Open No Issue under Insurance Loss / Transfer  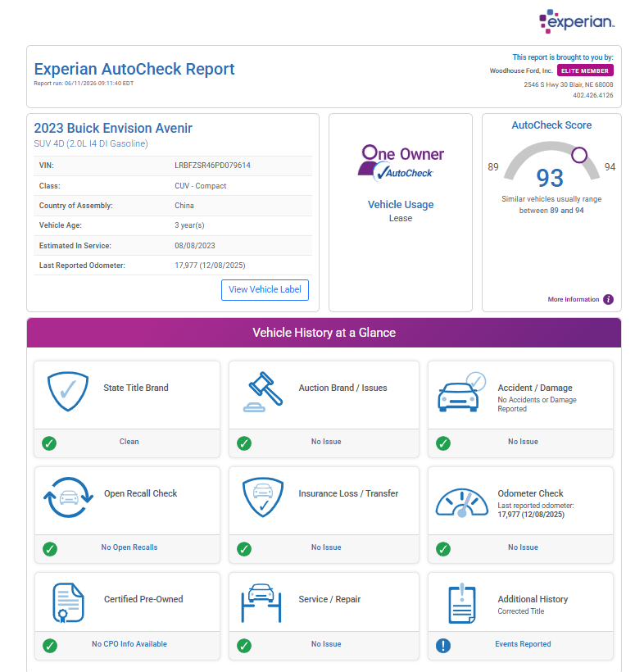pyautogui.click(x=326, y=547)
